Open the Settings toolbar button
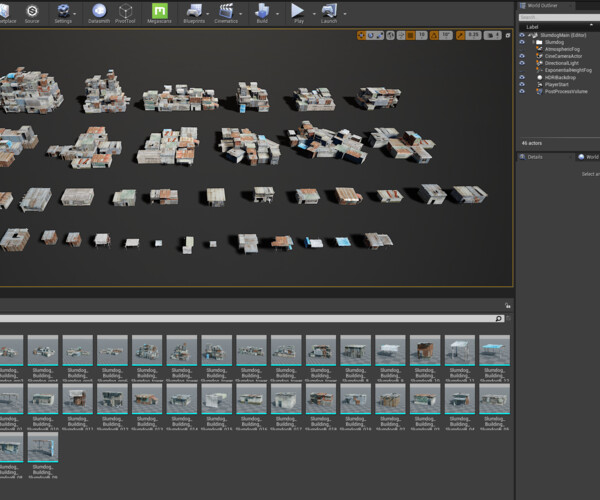 pos(63,14)
